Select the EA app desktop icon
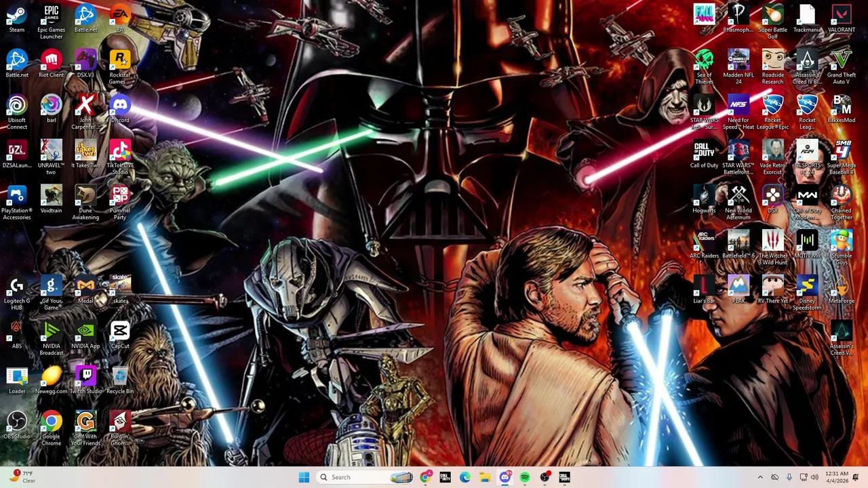This screenshot has height=488, width=868. coord(120,19)
